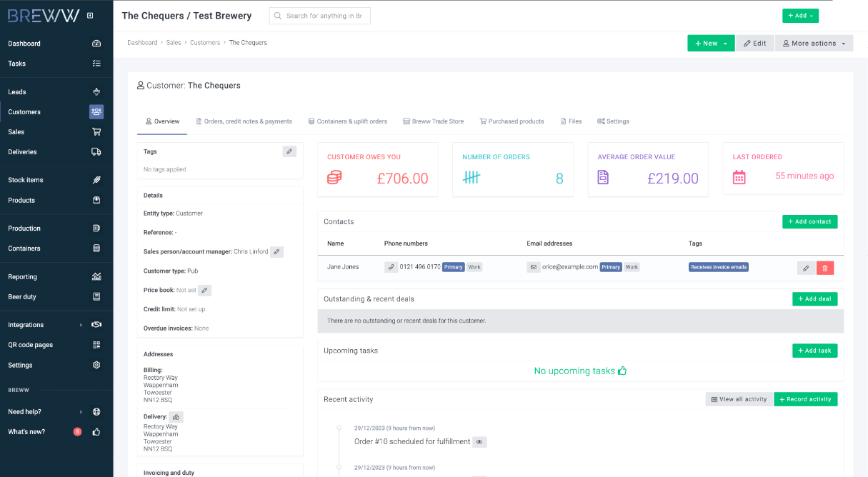Open the green New dropdown
The image size is (868, 477).
click(711, 44)
